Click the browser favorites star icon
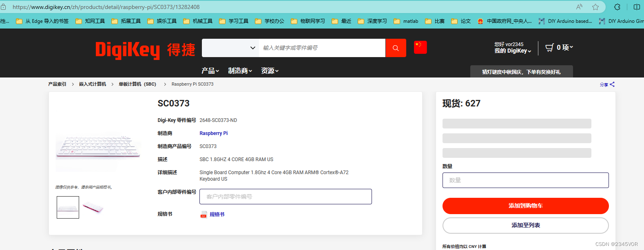 595,7
